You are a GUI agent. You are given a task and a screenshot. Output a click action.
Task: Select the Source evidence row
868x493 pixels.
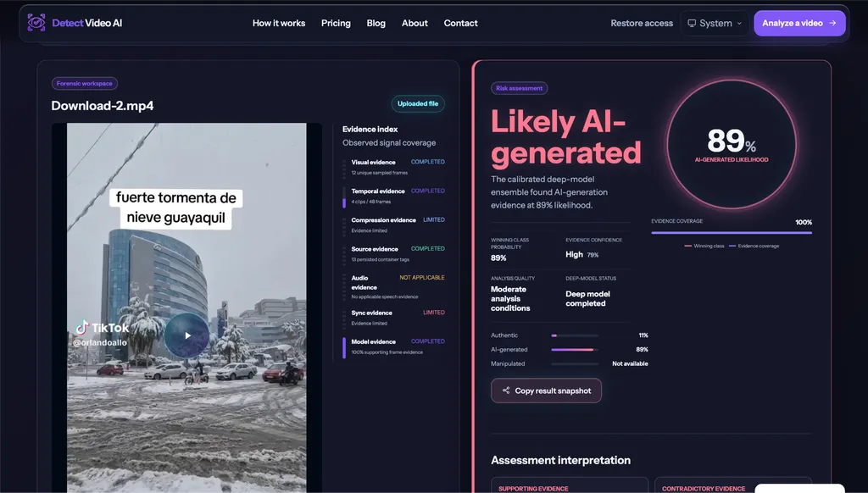393,253
